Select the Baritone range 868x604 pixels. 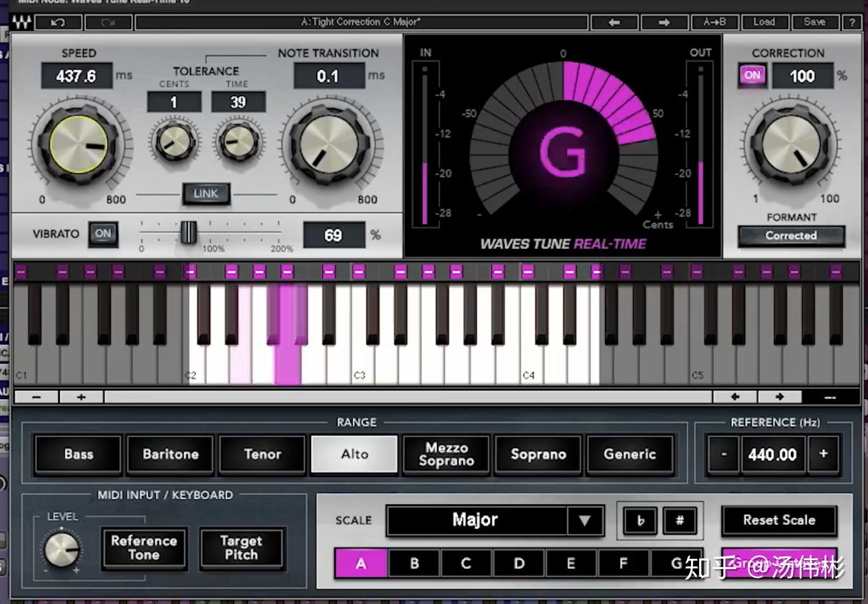170,454
